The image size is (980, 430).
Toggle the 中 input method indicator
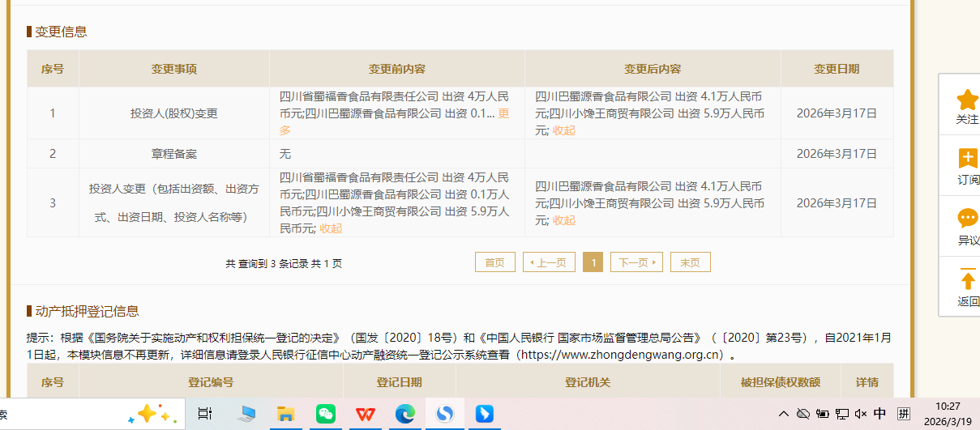tap(879, 414)
